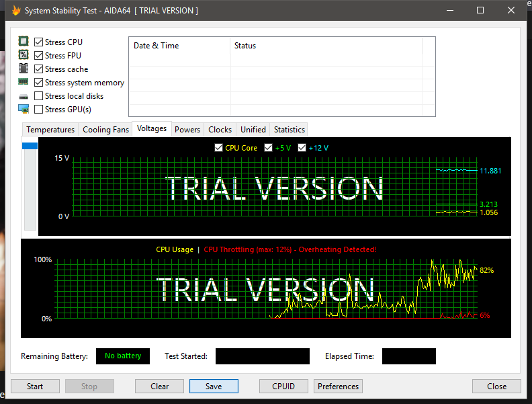
Task: Click the 1.056 CPU Core voltage value
Action: coord(488,212)
